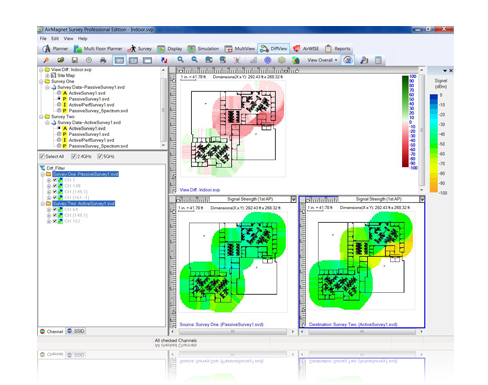
Task: Open the Help menu
Action: pyautogui.click(x=82, y=39)
